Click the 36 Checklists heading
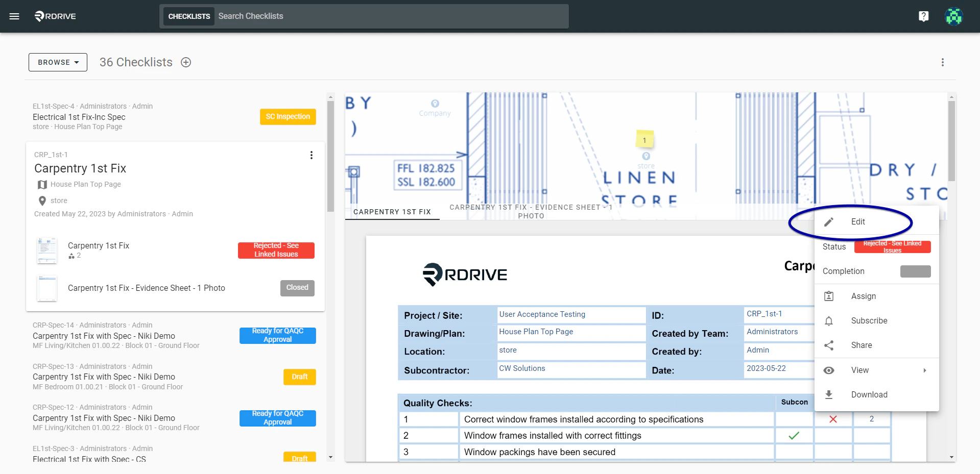Screen dimensions: 980x474 (x=136, y=62)
